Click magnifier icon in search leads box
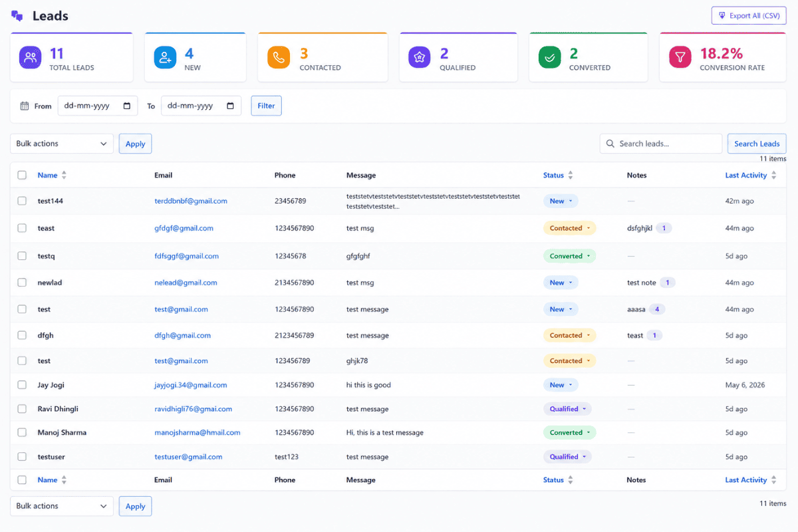This screenshot has width=798, height=532. [x=610, y=144]
